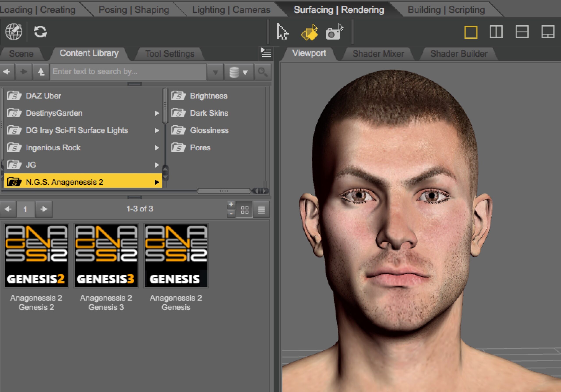Open search history dropdown arrow
561x392 pixels.
pyautogui.click(x=215, y=72)
